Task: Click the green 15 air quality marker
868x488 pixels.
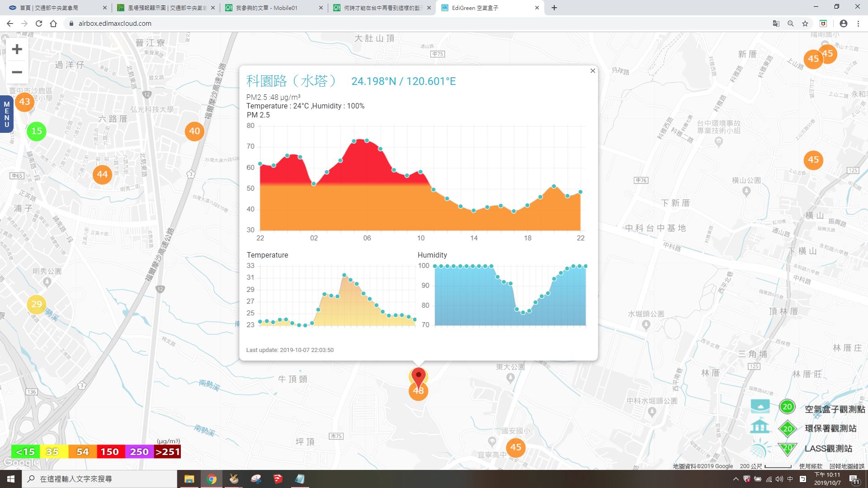Action: (37, 131)
